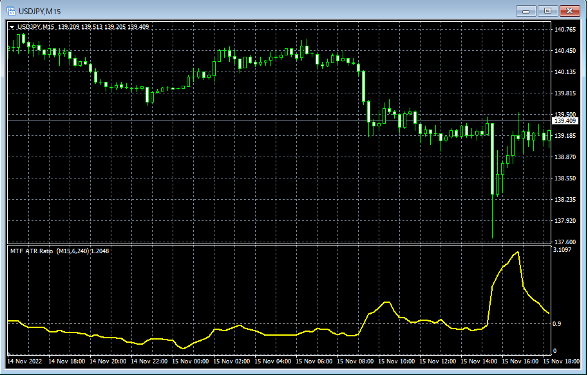The image size is (588, 375).
Task: Maximize the USDJPY,M15 chart window
Action: (547, 11)
